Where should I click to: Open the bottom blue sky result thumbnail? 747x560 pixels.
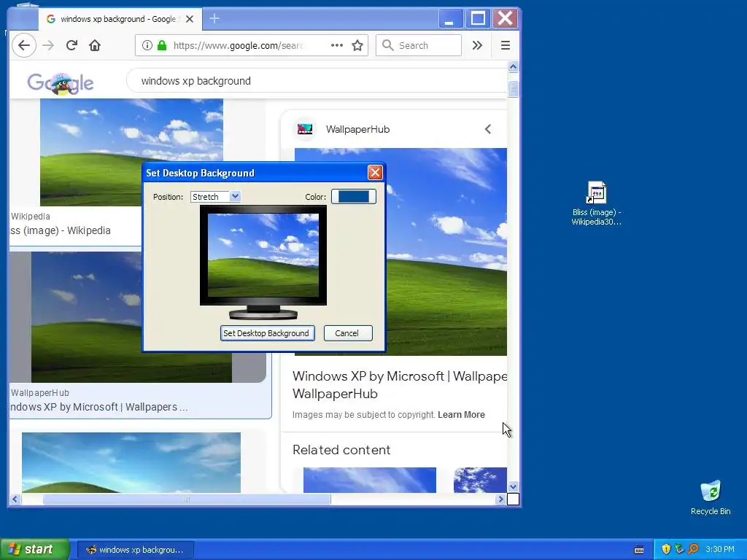(131, 462)
